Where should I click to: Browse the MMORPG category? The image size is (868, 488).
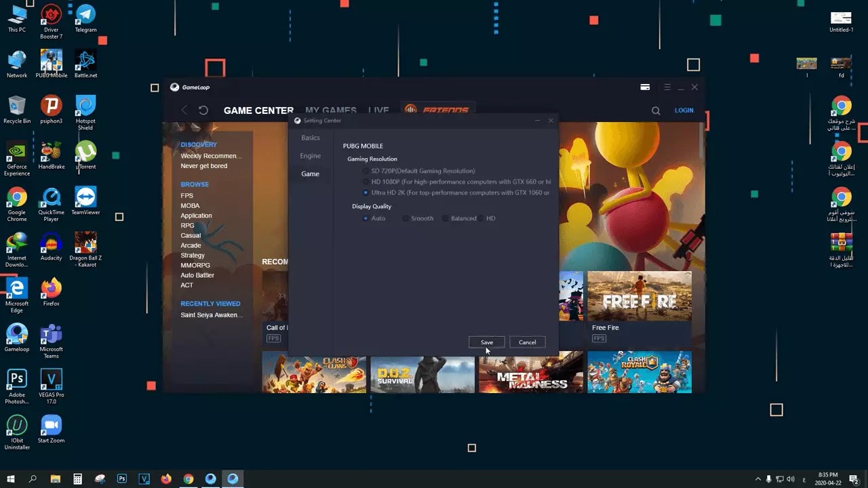click(195, 266)
